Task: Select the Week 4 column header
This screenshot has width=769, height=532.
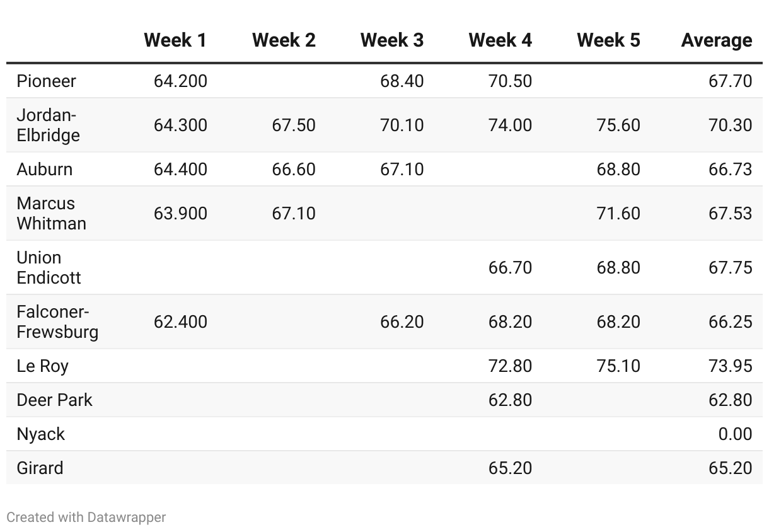Action: tap(500, 40)
